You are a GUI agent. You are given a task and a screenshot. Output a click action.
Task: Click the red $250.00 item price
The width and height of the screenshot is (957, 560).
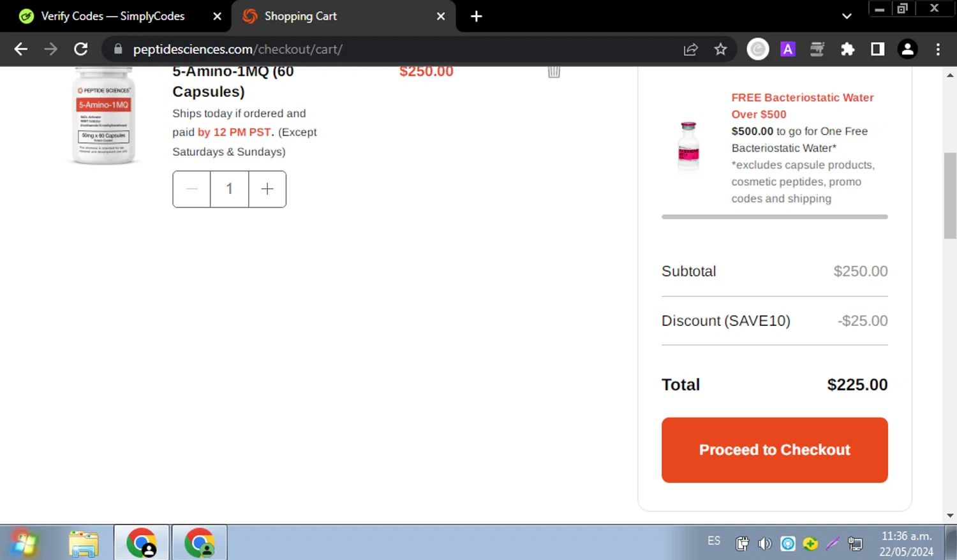pos(426,71)
